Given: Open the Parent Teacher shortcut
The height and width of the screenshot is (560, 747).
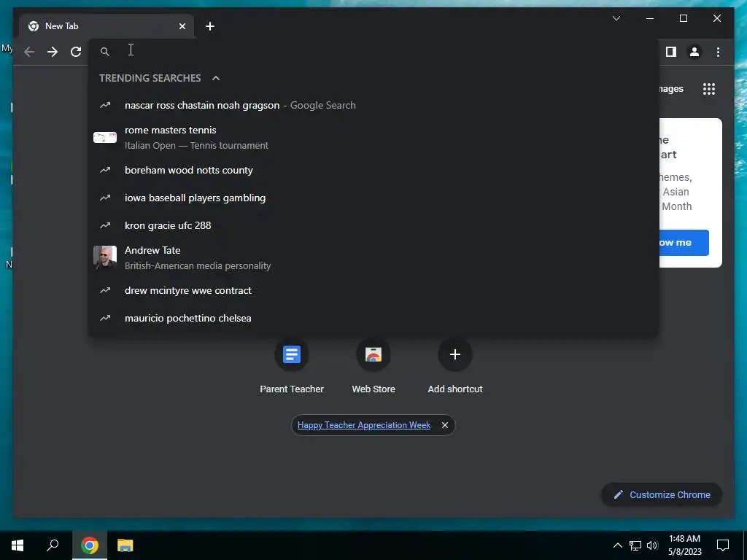Looking at the screenshot, I should tap(292, 366).
